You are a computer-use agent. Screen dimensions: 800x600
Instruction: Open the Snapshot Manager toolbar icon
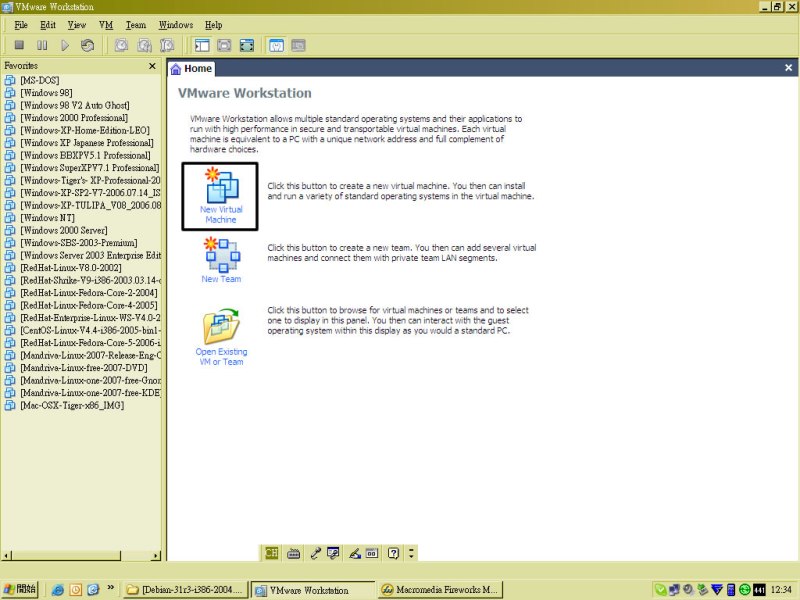[167, 45]
